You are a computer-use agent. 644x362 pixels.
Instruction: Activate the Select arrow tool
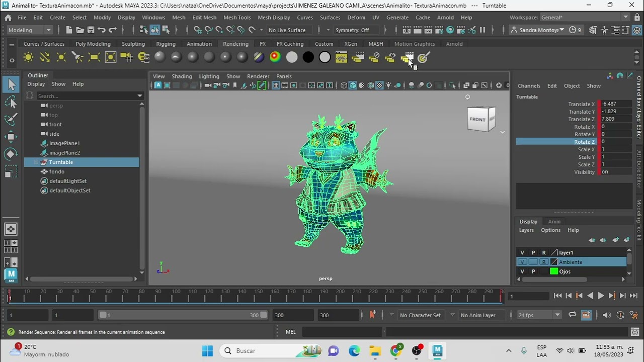(11, 84)
